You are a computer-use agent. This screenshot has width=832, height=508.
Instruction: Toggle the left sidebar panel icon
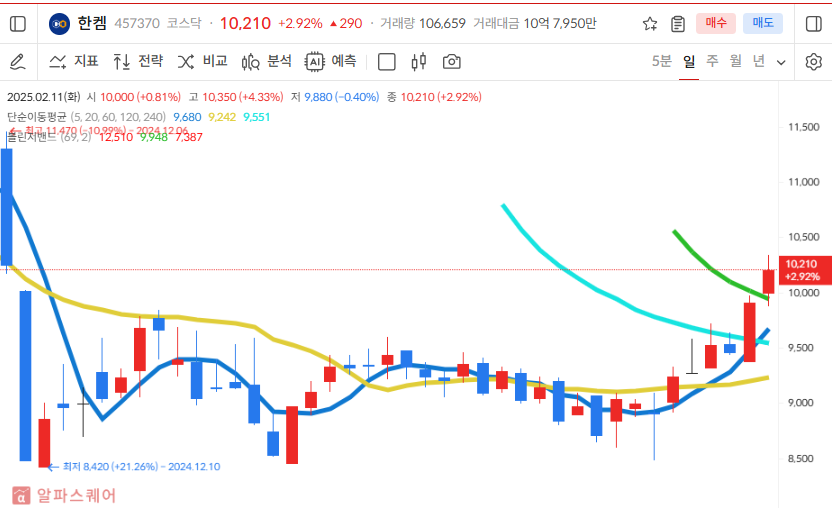click(x=18, y=24)
